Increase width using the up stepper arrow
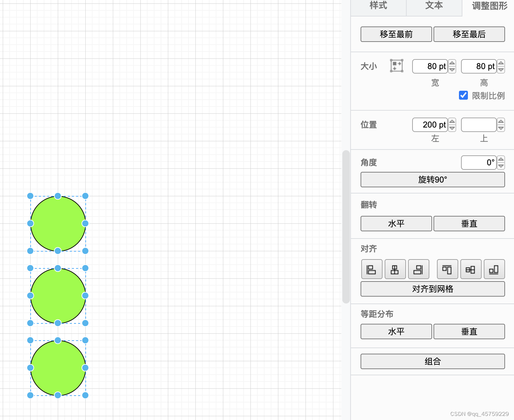Screen dimensions: 514x420 [x=452, y=63]
